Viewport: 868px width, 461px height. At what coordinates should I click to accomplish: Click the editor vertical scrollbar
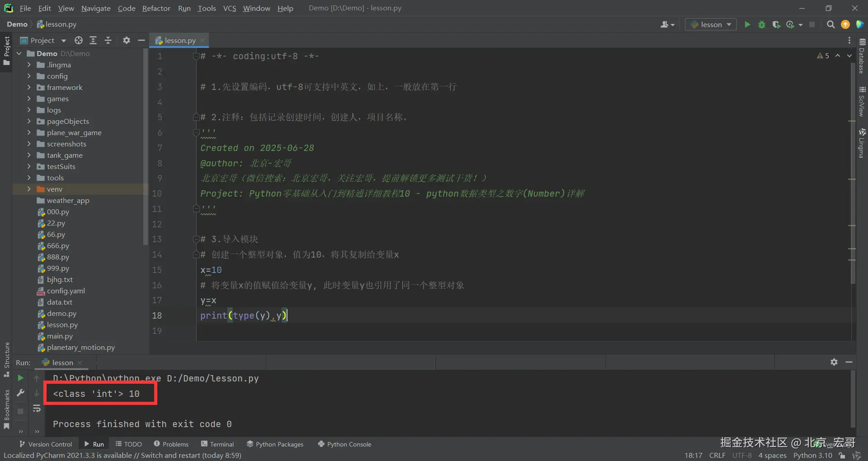[x=852, y=174]
